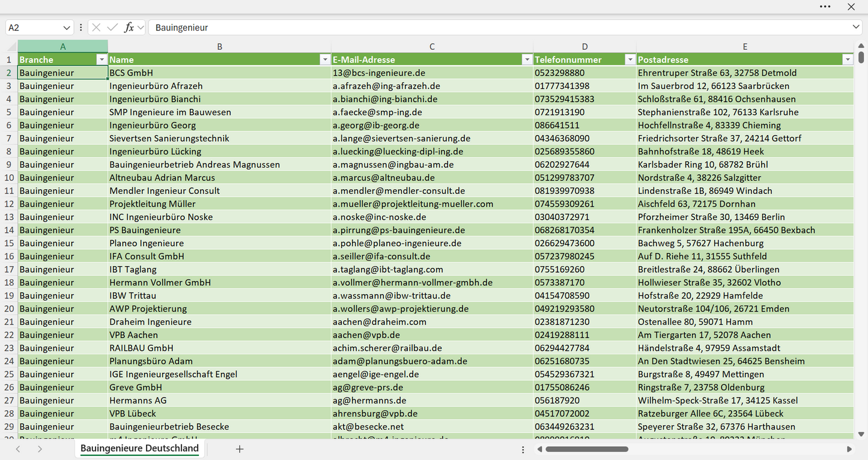Click horizontal scrollbar left arrow
The height and width of the screenshot is (460, 868).
click(x=539, y=449)
